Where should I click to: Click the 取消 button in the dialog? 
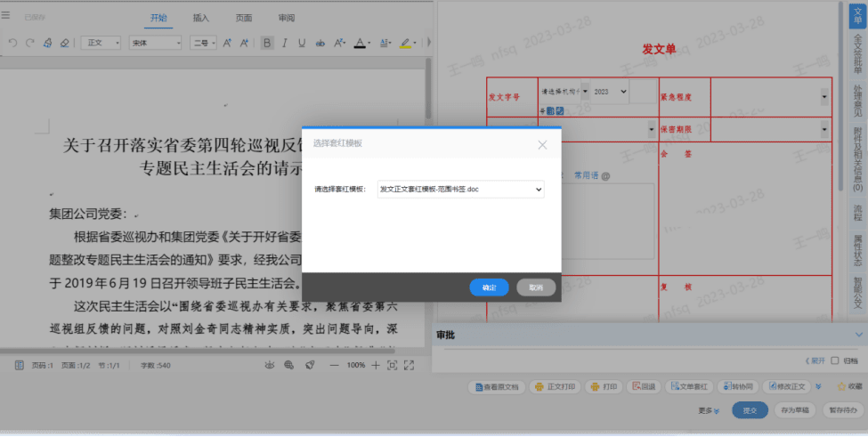point(536,287)
